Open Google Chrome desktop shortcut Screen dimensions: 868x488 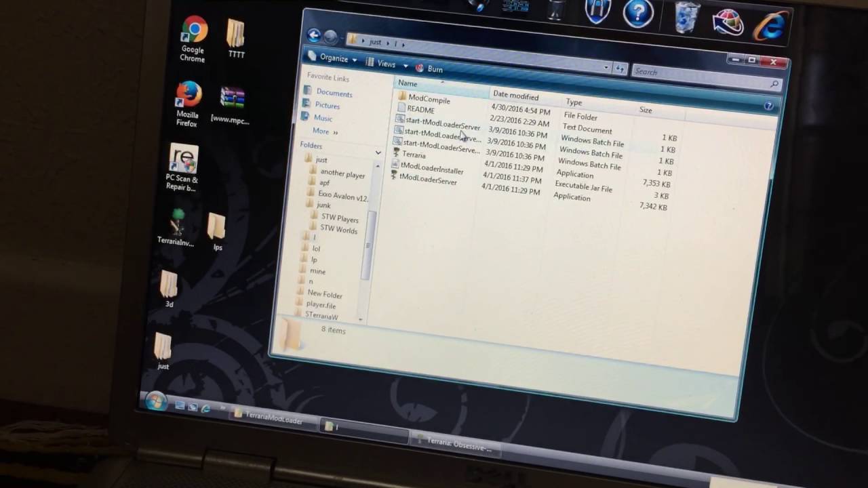click(193, 39)
